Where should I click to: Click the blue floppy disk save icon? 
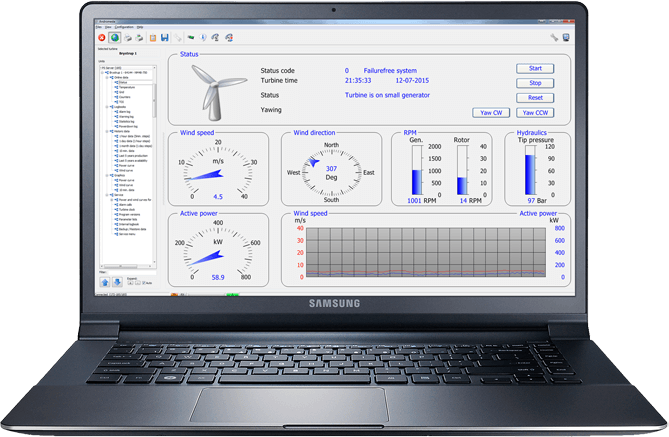(165, 38)
